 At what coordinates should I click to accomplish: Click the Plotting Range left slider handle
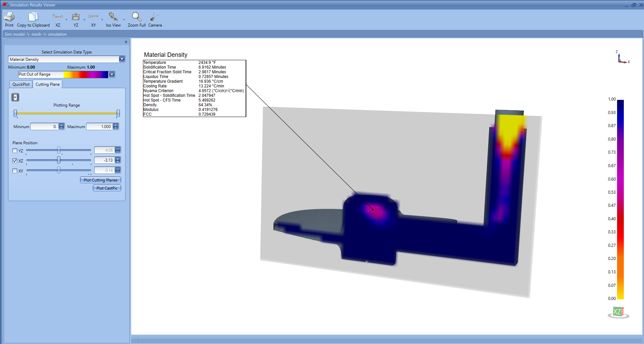(15, 113)
